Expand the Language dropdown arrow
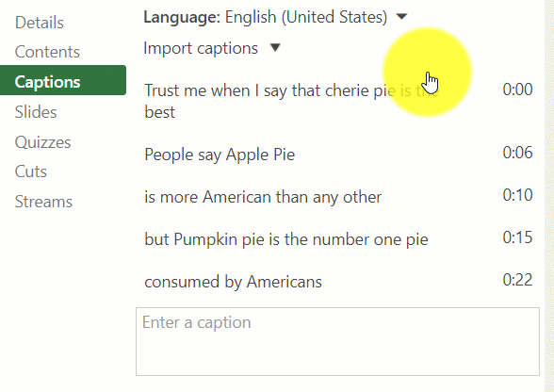The height and width of the screenshot is (392, 554). pyautogui.click(x=401, y=17)
